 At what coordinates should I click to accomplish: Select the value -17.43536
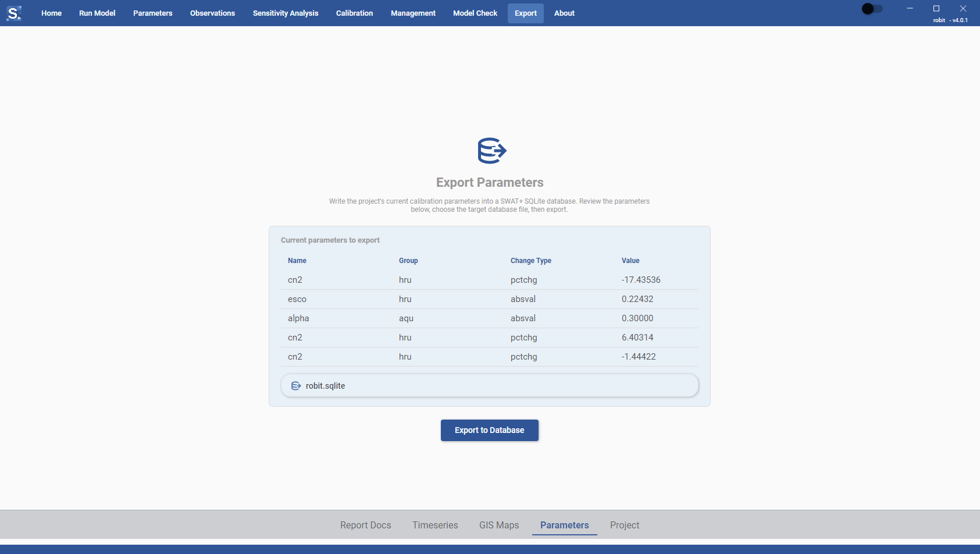[x=641, y=280]
